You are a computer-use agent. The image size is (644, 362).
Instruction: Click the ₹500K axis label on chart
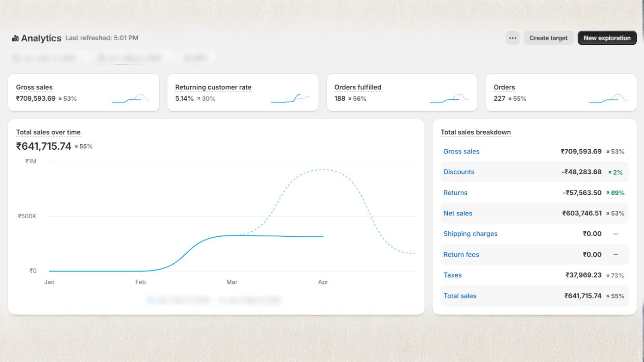click(27, 216)
